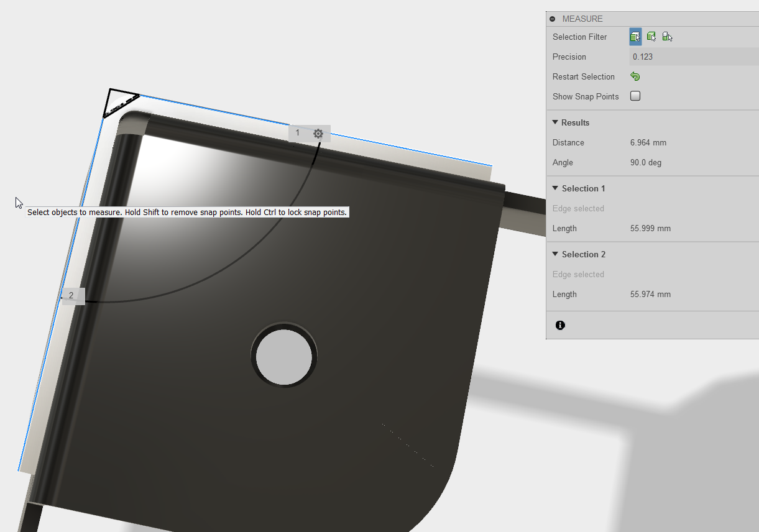
Task: Open the info icon at panel bottom
Action: pos(560,325)
